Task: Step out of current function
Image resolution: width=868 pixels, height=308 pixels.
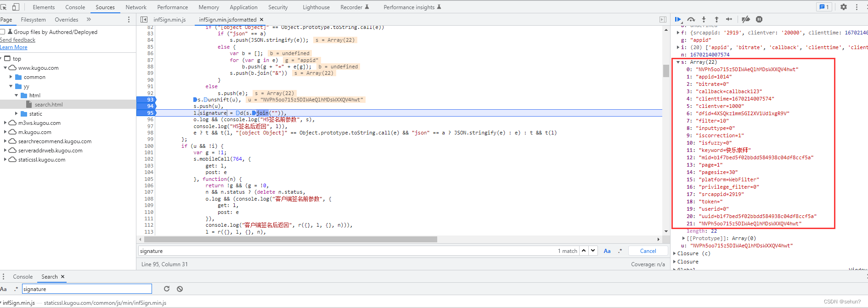Action: point(716,19)
